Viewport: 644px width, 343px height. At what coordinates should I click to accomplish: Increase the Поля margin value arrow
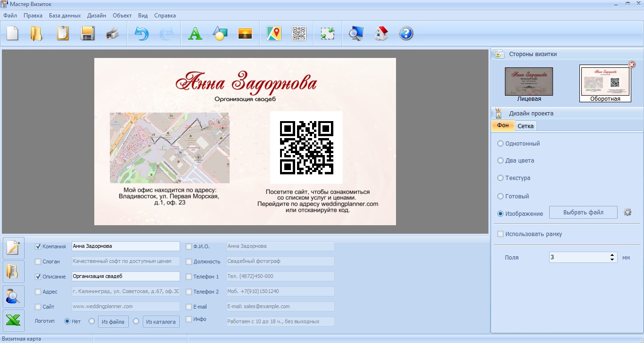[x=612, y=255]
